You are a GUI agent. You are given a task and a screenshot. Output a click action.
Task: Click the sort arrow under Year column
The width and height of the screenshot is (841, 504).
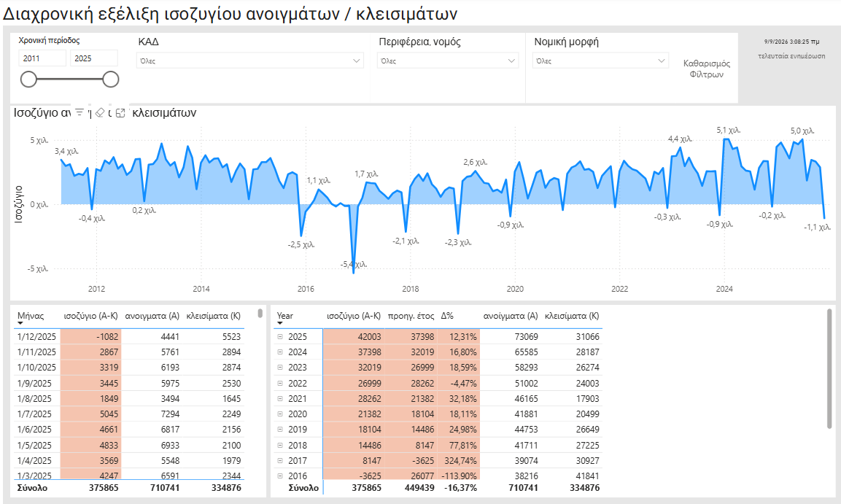coord(280,323)
